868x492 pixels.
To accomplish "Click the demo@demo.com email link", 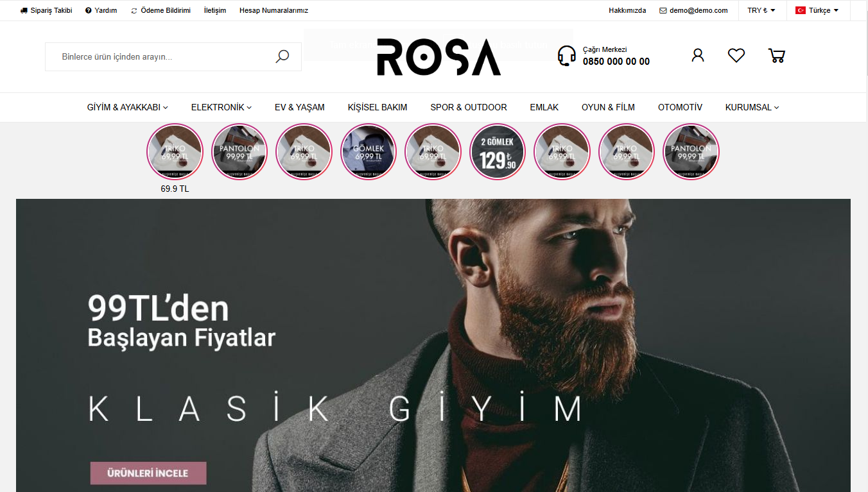I will click(693, 10).
